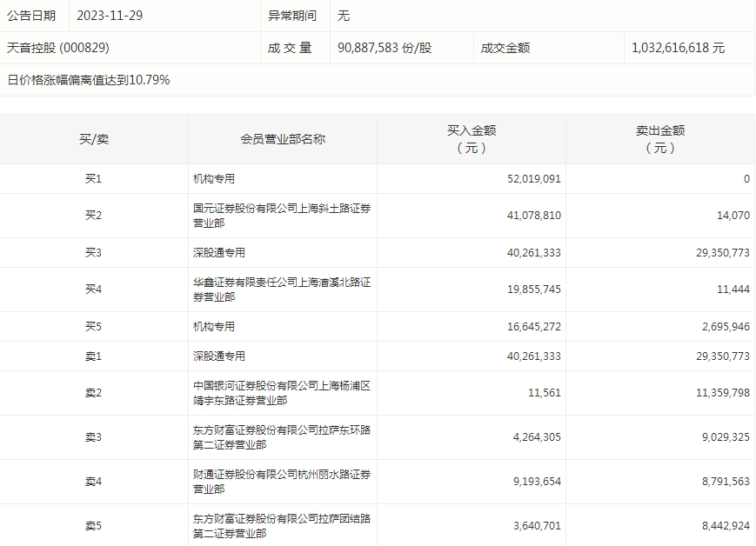The height and width of the screenshot is (546, 756).
Task: Click 东方财富证券拉萨东环路第二营业部 name
Action: point(282,437)
